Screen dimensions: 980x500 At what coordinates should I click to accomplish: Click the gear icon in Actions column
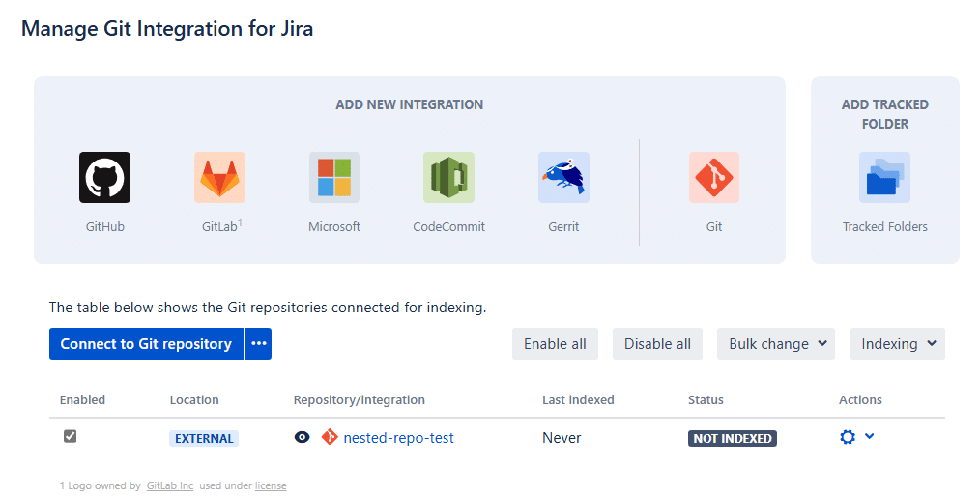[x=848, y=437]
